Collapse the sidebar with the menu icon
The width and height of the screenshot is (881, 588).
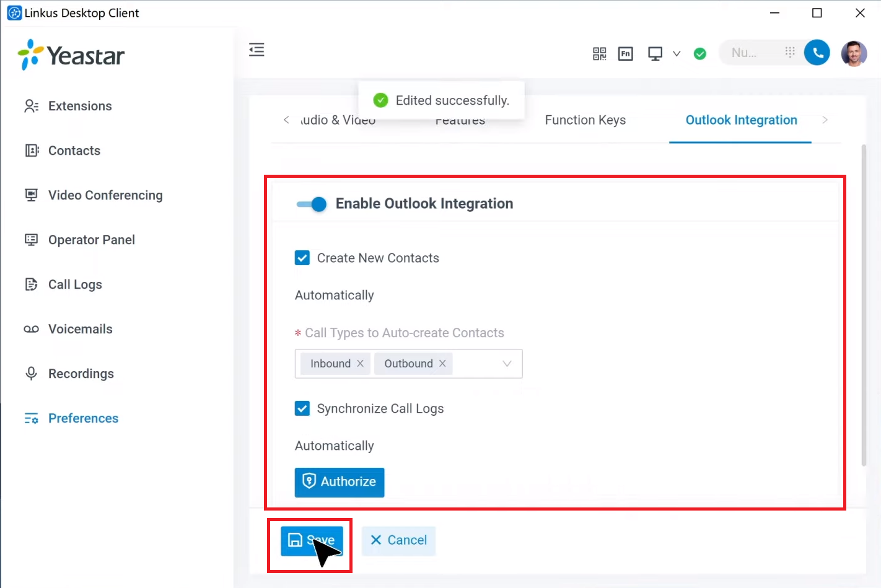point(256,50)
